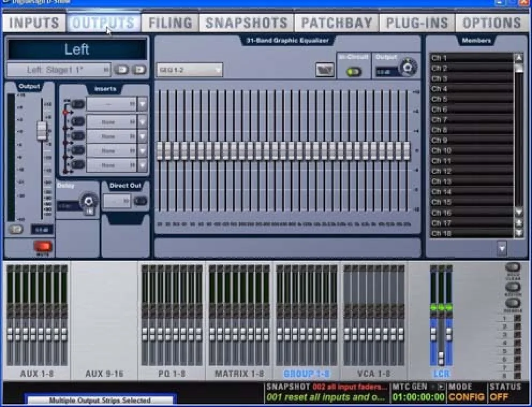
Task: Open the dropdown arrow below the Members list
Action: 501,249
